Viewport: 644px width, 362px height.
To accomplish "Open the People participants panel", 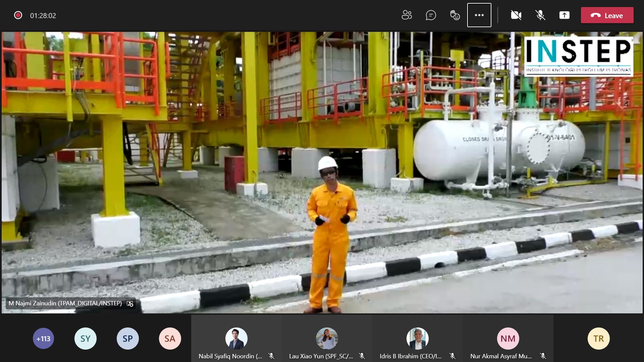I will coord(407,15).
